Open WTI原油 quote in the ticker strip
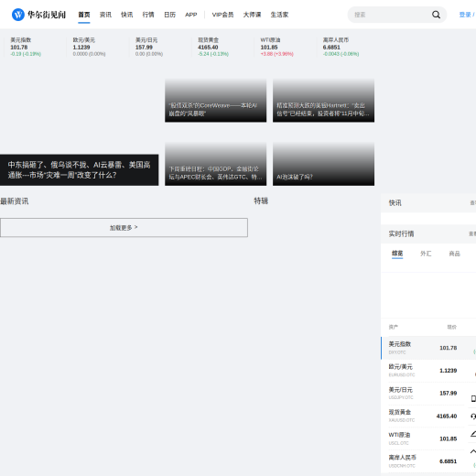The height and width of the screenshot is (476, 476). (276, 47)
